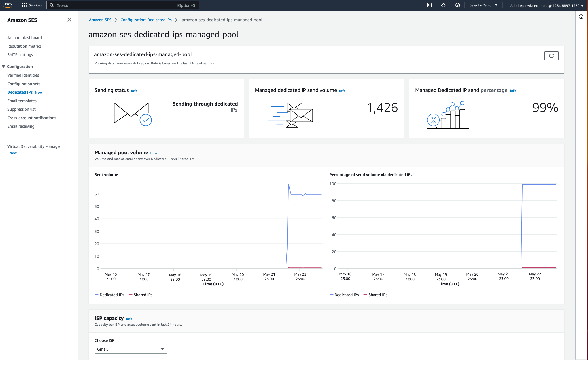Click the AWS logo to go home

tap(8, 5)
